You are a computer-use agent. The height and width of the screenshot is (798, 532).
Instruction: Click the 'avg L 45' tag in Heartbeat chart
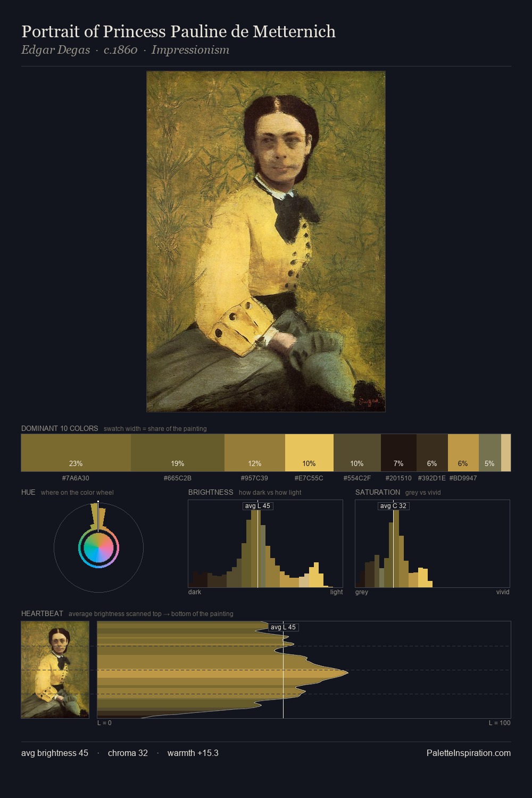pos(283,627)
